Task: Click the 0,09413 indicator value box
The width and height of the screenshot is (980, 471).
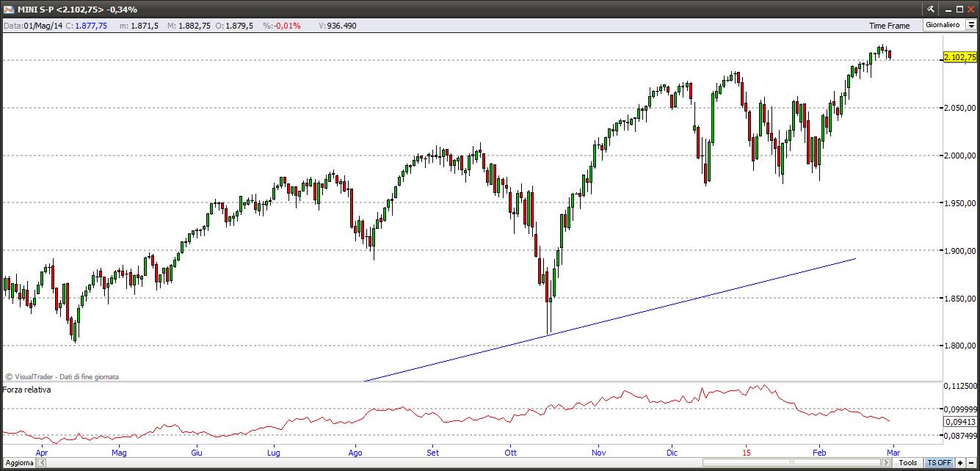Action: 960,422
